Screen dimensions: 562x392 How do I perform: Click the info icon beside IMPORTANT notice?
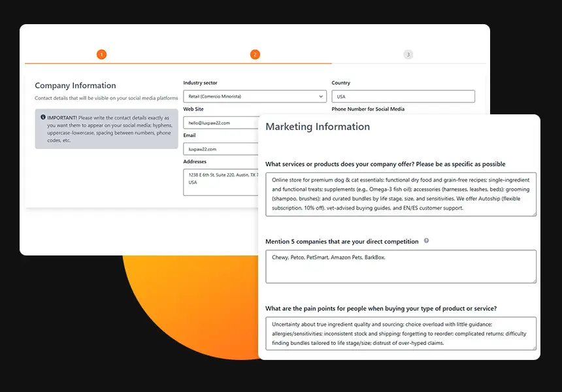click(x=43, y=118)
